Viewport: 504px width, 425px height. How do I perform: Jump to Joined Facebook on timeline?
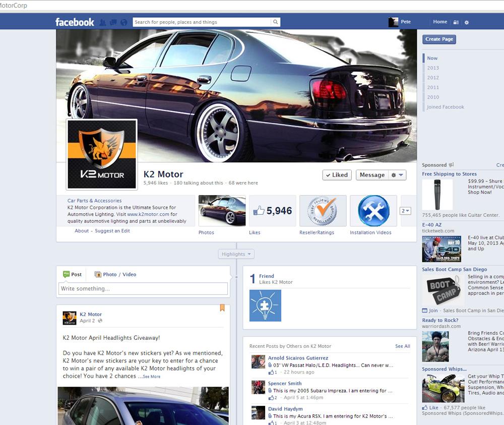tap(445, 107)
